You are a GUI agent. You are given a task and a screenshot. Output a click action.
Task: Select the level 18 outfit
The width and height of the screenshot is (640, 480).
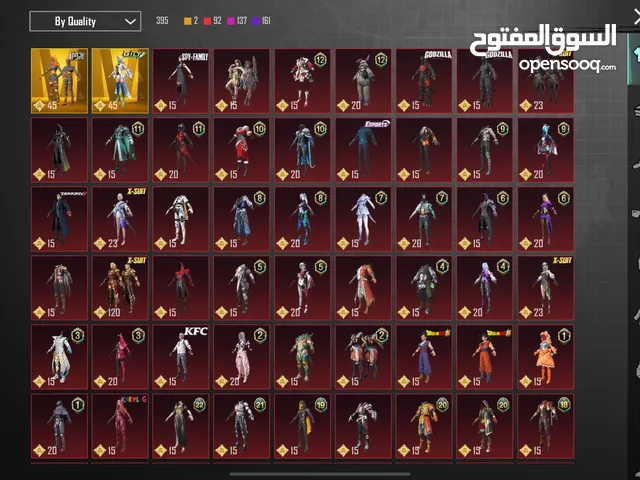(546, 426)
